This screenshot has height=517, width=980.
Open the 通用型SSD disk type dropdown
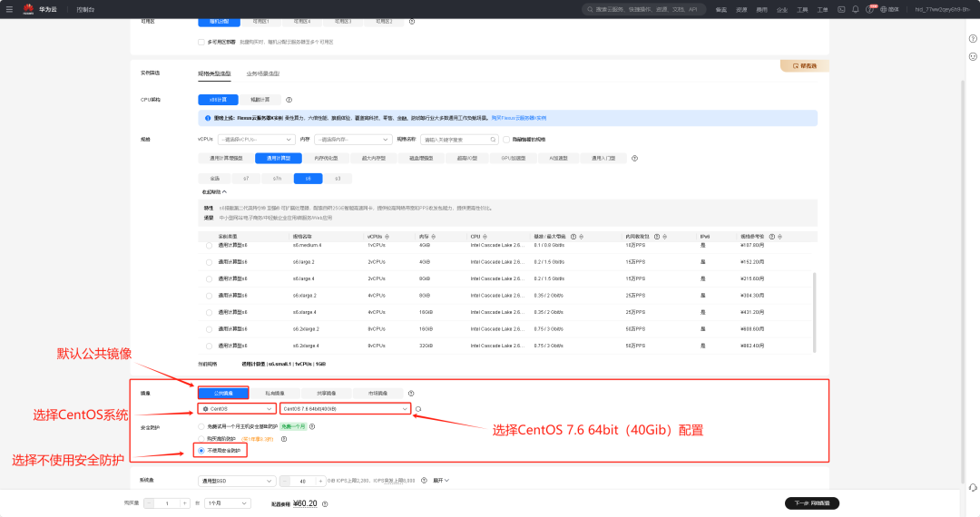tap(237, 481)
